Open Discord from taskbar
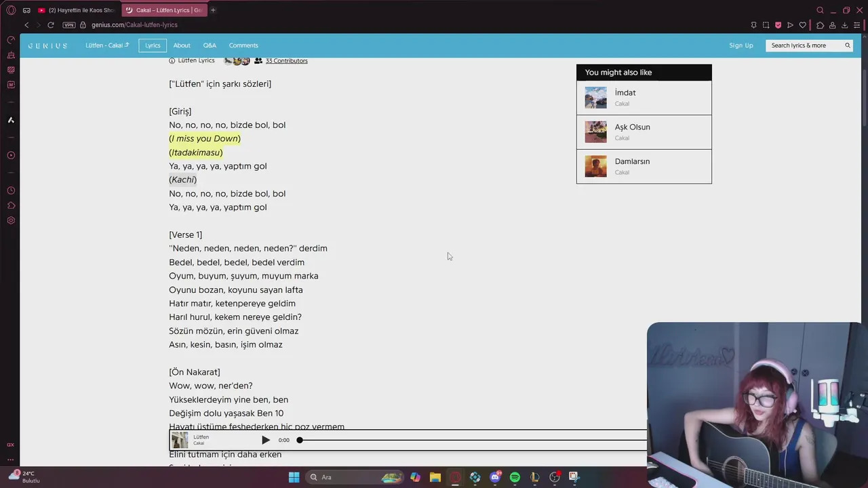Image resolution: width=868 pixels, height=488 pixels. (x=495, y=477)
